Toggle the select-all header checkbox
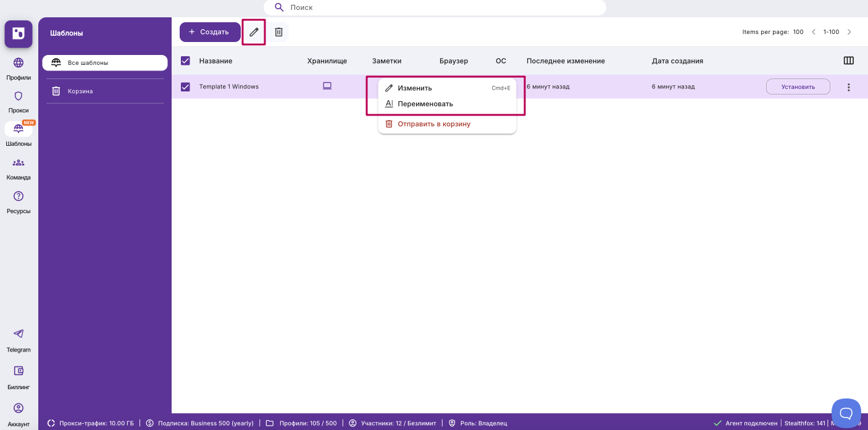868x430 pixels. coord(185,61)
